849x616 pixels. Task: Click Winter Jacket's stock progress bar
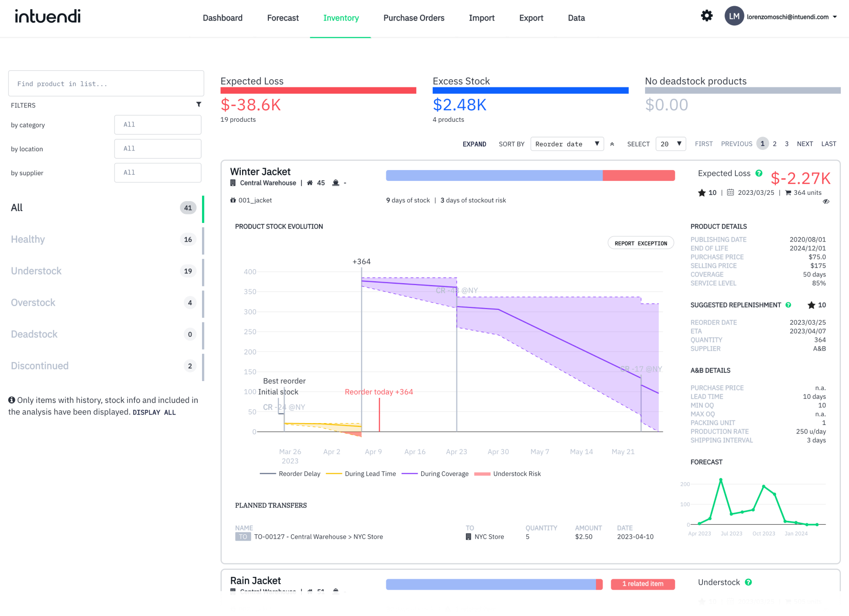coord(530,175)
